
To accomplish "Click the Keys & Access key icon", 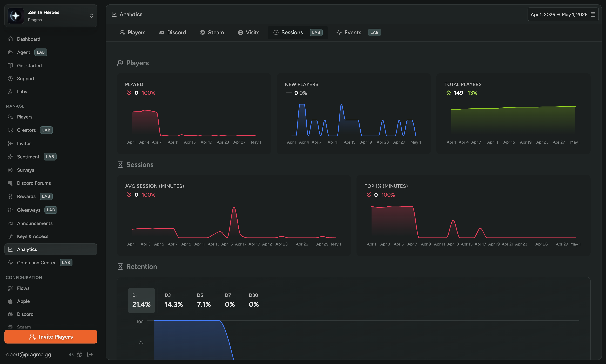I will [x=10, y=236].
